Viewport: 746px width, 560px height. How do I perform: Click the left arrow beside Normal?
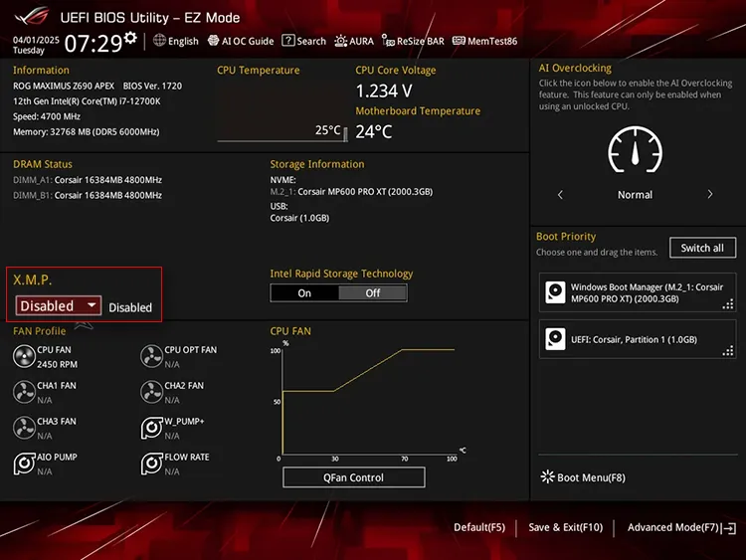pos(560,195)
